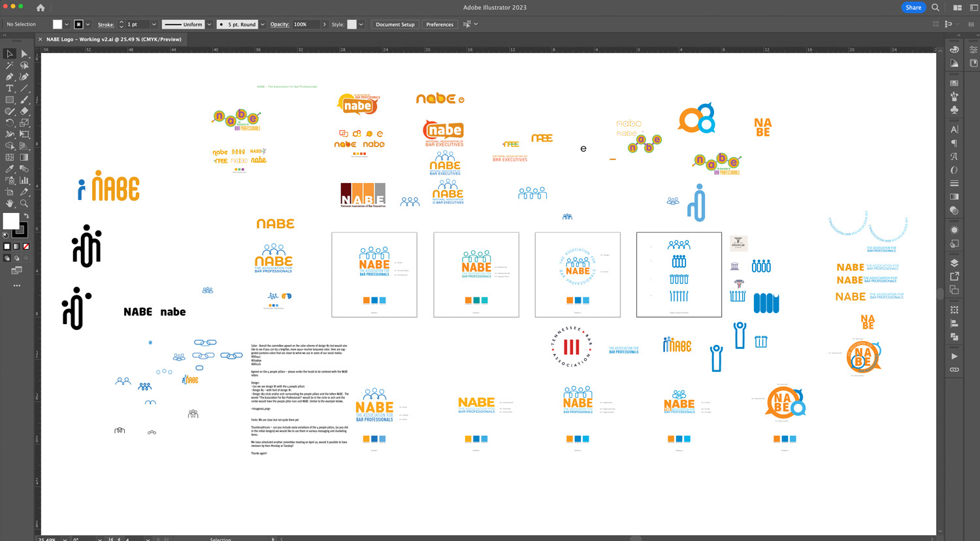Set paint mode to Color

7,246
